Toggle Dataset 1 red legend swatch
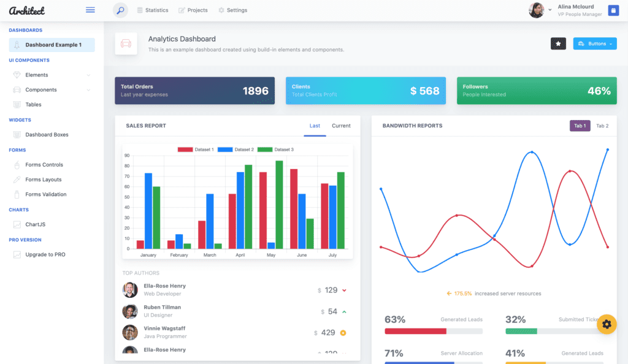This screenshot has height=364, width=628. (185, 150)
